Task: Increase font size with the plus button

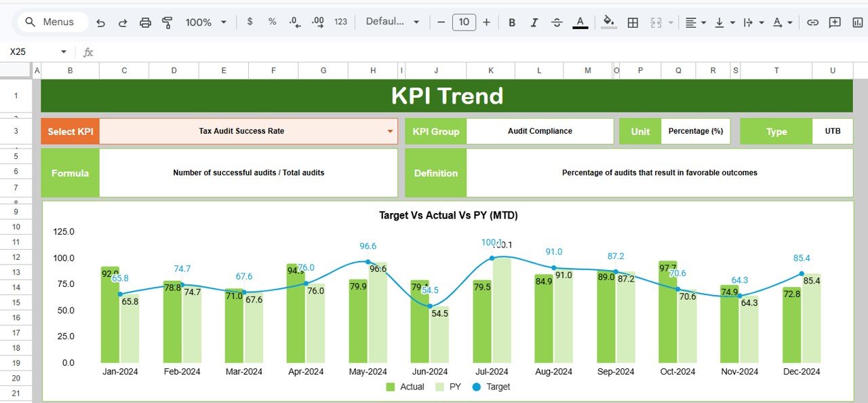Action: coord(486,22)
